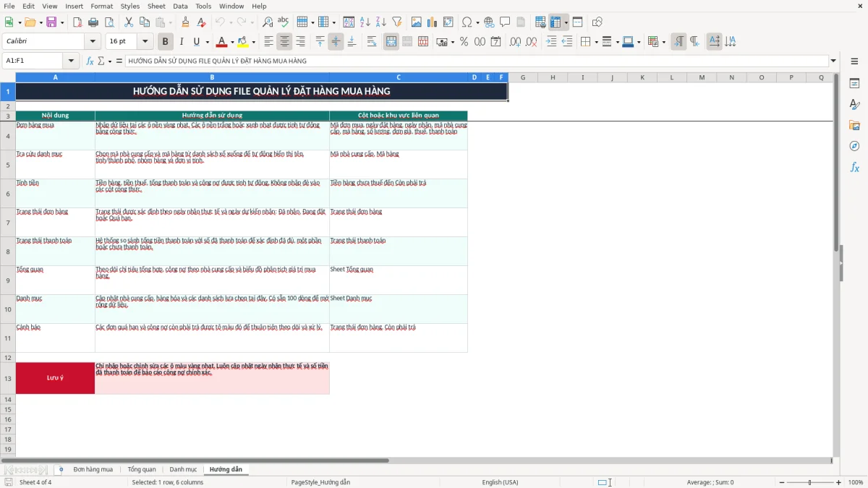Screen dimensions: 868x488
Task: Toggle Print Preview icon
Action: click(109, 22)
